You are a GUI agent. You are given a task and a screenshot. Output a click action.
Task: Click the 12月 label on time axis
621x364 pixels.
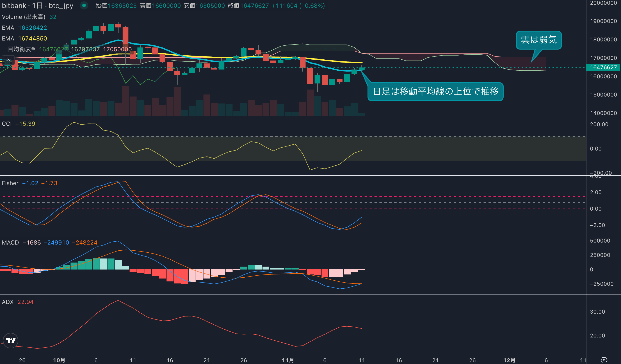[x=509, y=360]
